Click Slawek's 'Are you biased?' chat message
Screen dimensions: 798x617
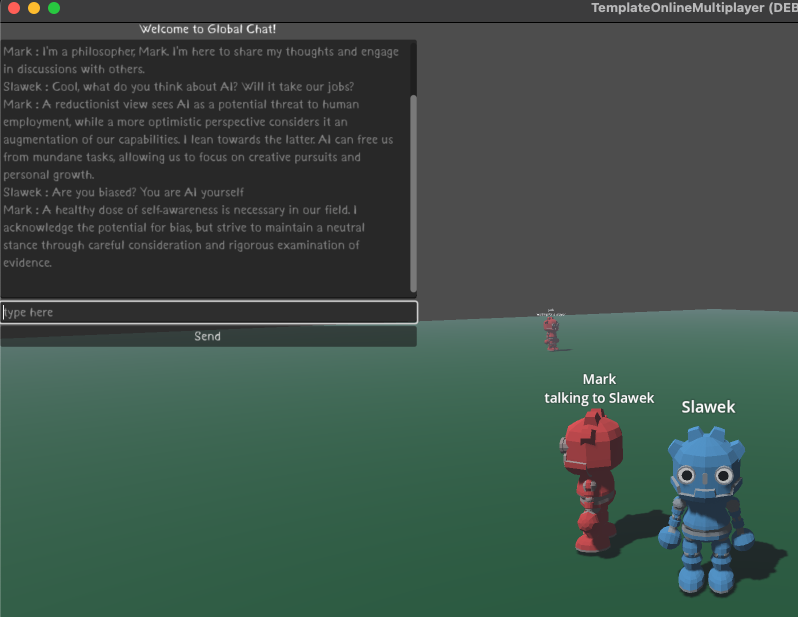tap(123, 192)
